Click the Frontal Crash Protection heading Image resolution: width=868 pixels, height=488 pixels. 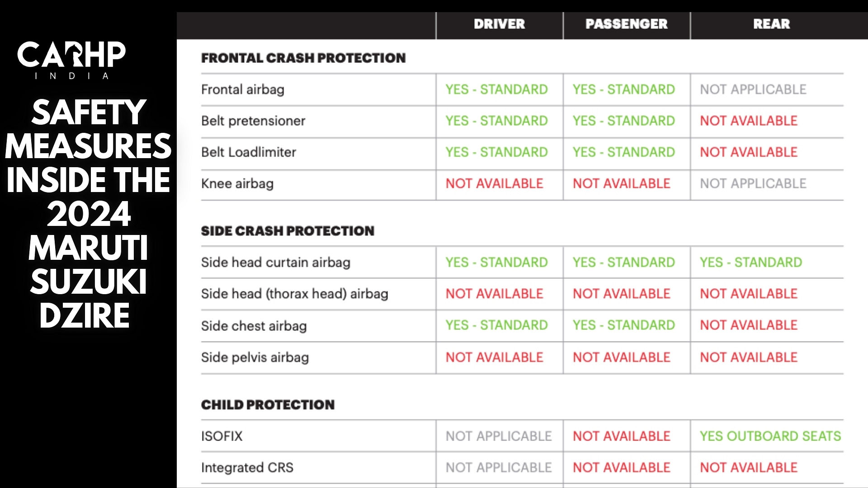pos(303,58)
